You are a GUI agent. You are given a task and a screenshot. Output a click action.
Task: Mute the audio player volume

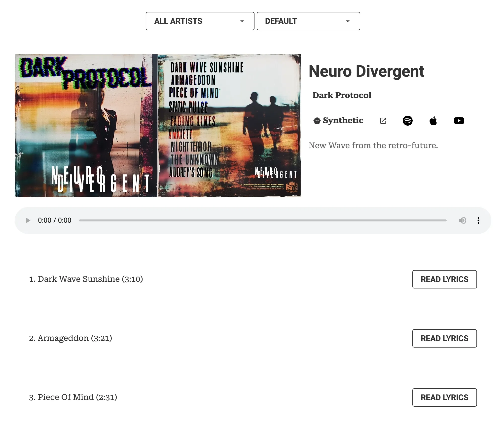click(x=462, y=220)
